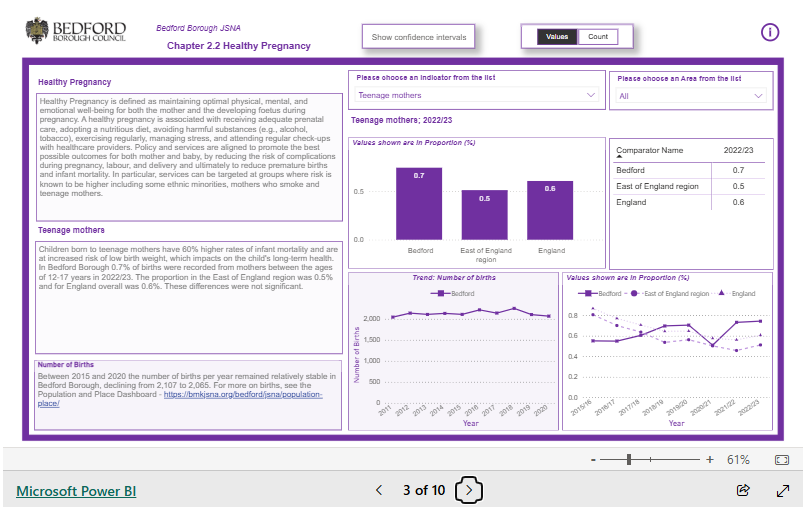Share the Power BI report
The height and width of the screenshot is (513, 809).
click(743, 490)
